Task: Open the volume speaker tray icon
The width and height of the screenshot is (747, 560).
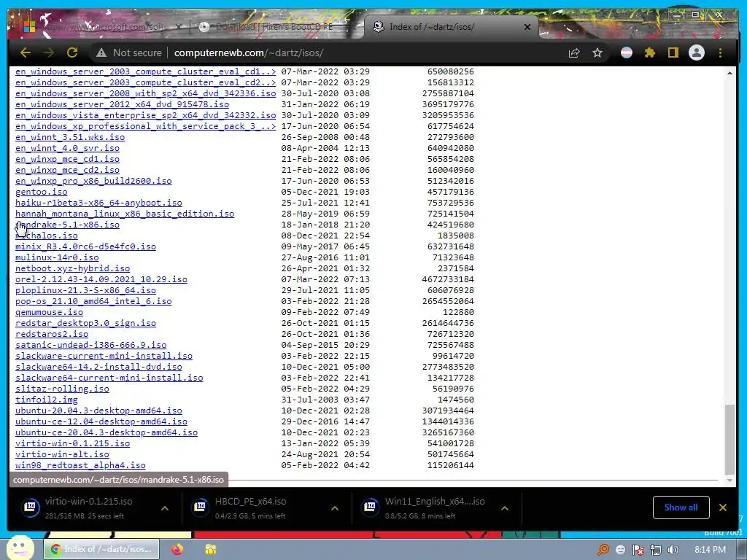Action: click(673, 550)
